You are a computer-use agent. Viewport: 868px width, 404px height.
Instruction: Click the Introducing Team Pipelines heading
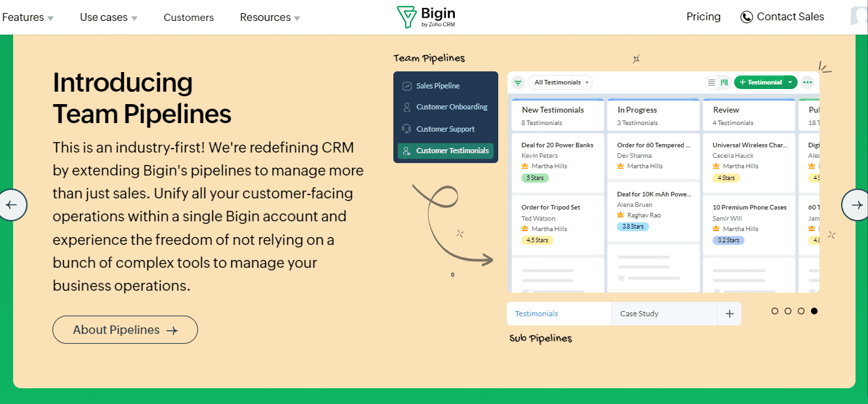pyautogui.click(x=142, y=98)
